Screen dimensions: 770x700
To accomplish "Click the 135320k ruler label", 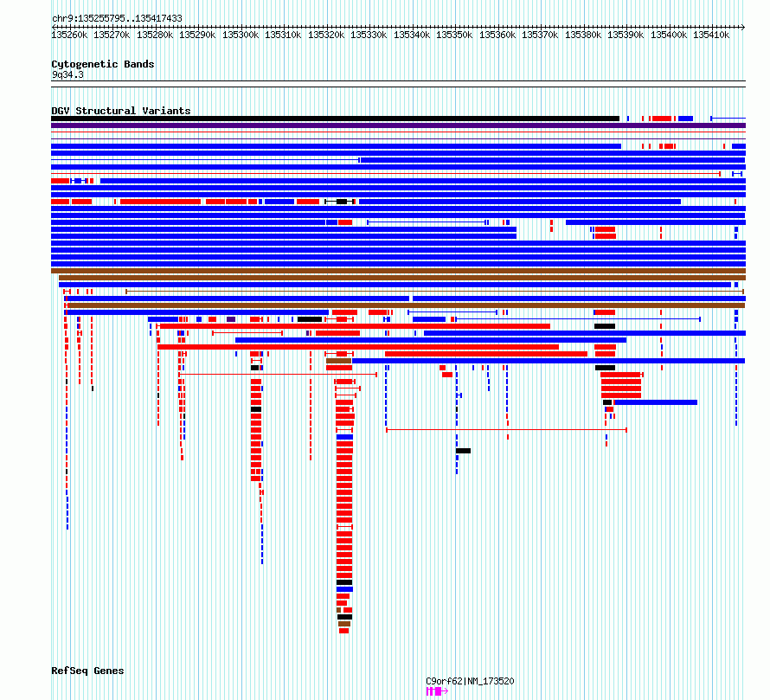I will (x=326, y=35).
